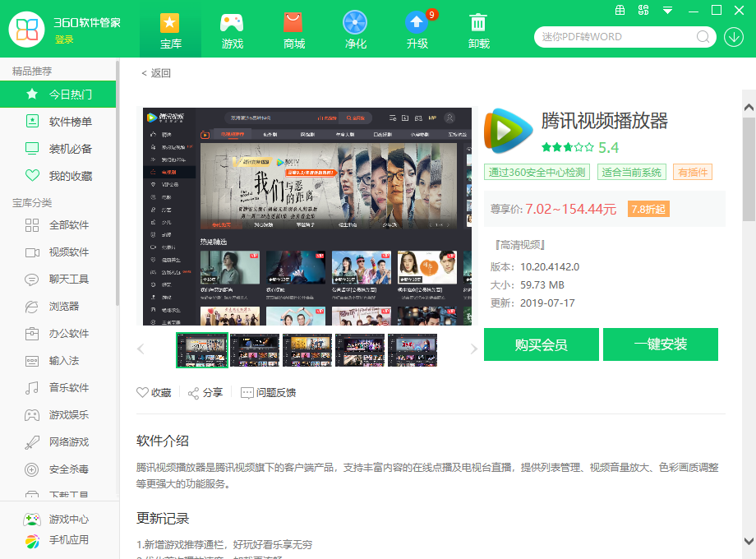Click the 游戏娱乐 gamepad icon
756x559 pixels.
pos(32,415)
